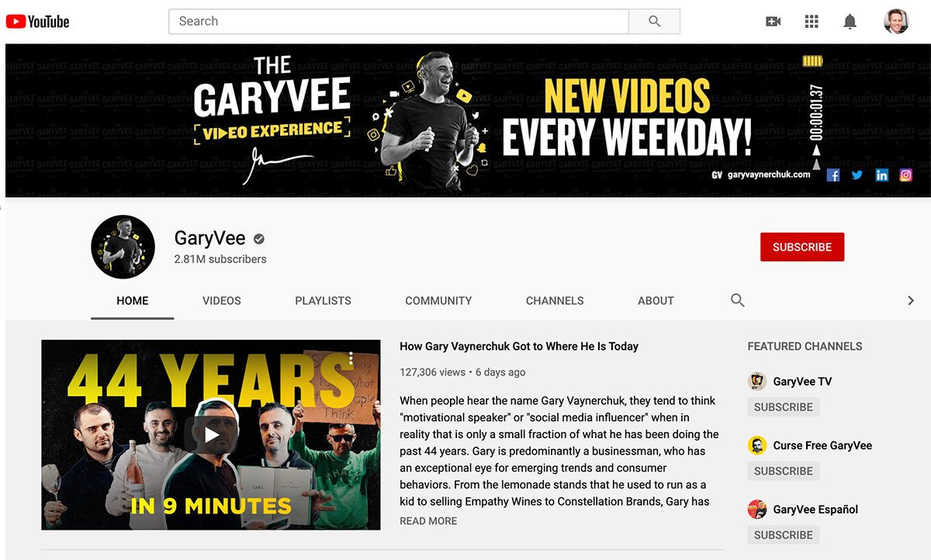Image resolution: width=931 pixels, height=560 pixels.
Task: Open the YouTube home logo
Action: [x=38, y=22]
